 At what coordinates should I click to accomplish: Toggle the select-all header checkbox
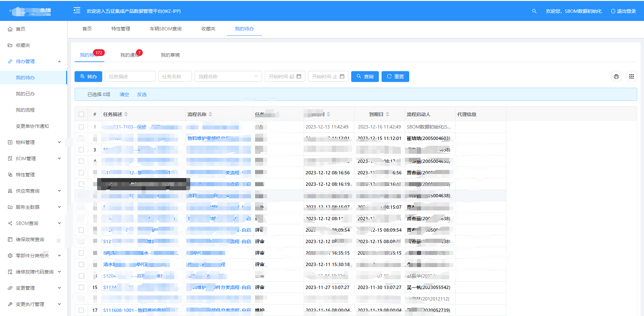tap(81, 114)
